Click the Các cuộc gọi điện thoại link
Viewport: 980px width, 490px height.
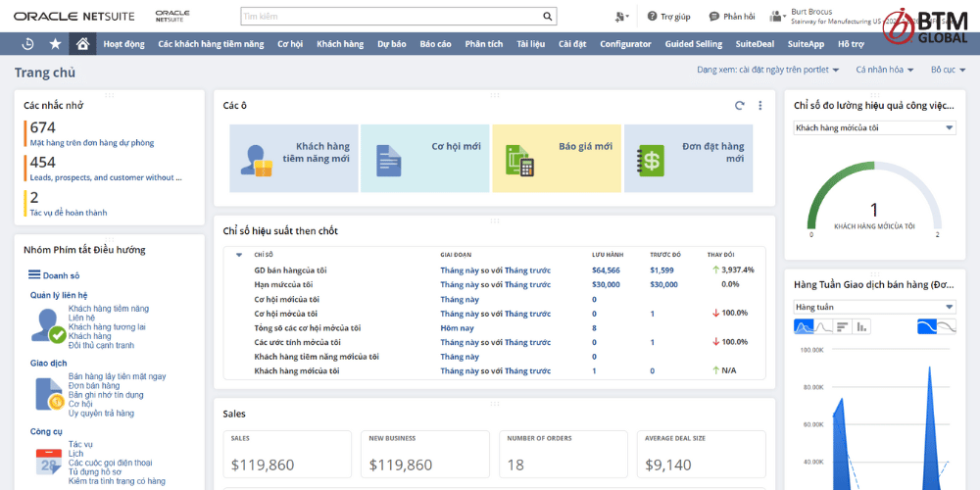110,464
